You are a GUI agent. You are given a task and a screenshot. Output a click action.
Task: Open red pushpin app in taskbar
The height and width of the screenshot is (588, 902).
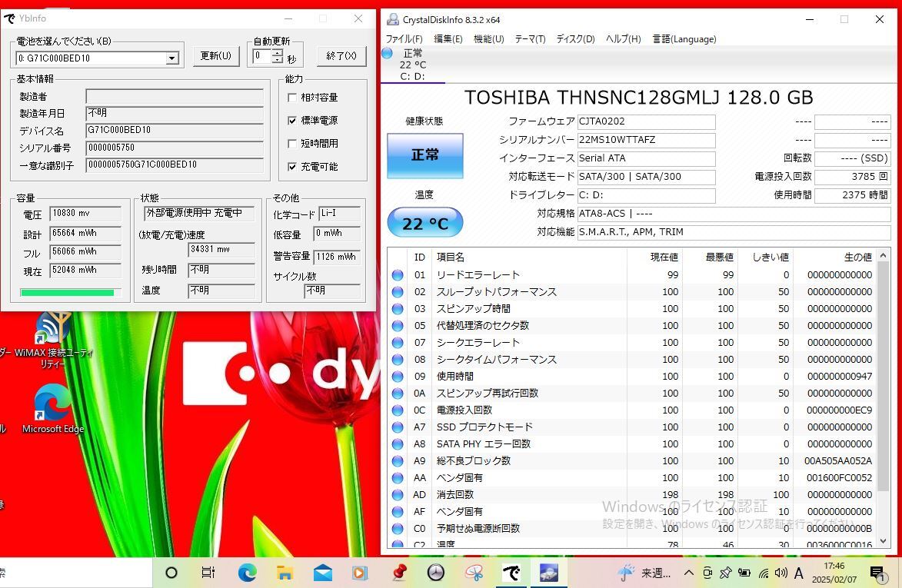(x=398, y=573)
